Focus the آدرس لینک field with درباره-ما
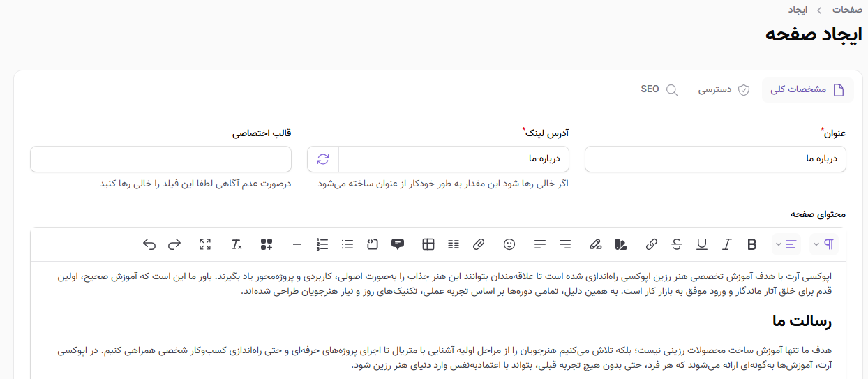Image resolution: width=868 pixels, height=379 pixels. (454, 159)
